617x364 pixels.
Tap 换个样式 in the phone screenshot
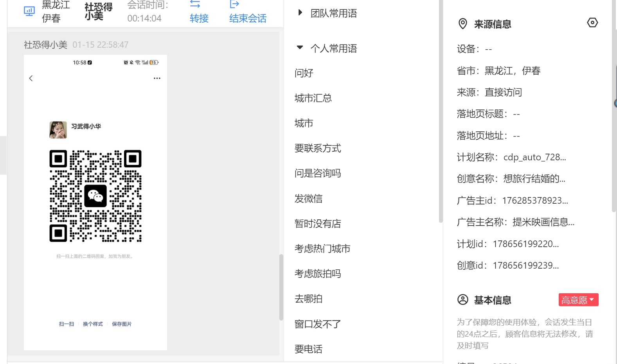tap(93, 324)
